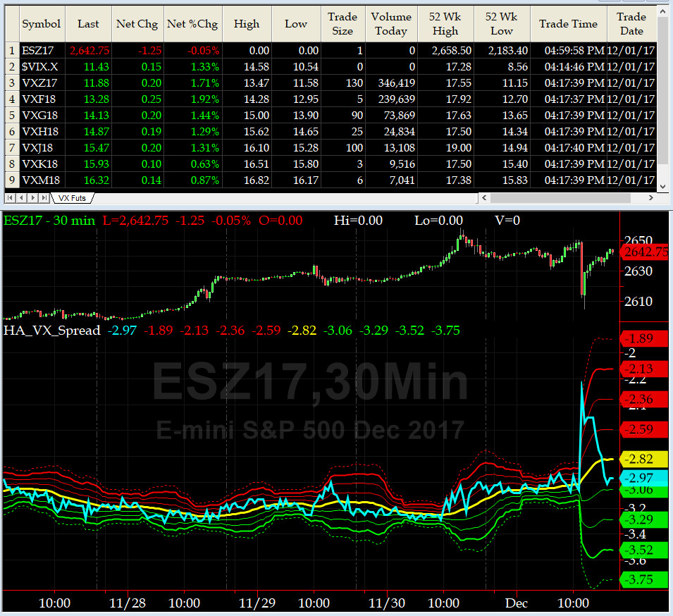Click ESZ17 52 week low 2,183.40
673x616 pixels.
(502, 51)
